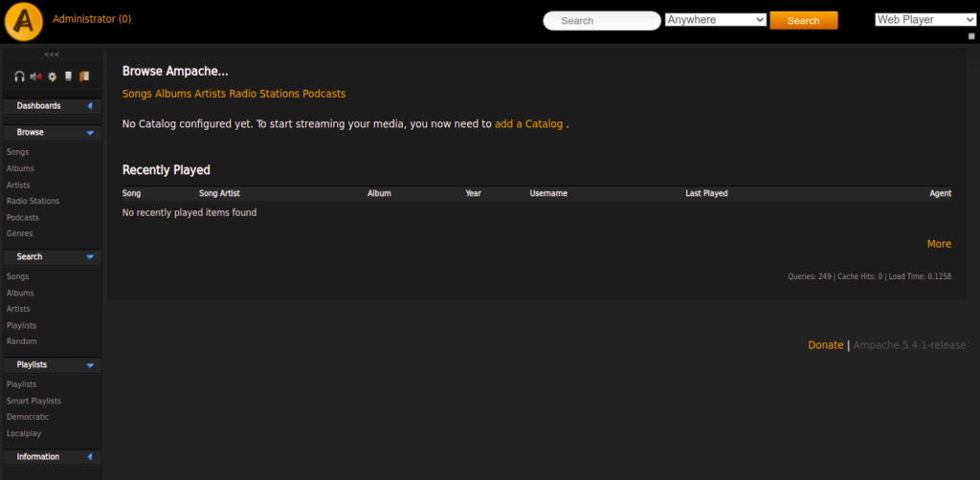Screen dimensions: 980x480
Task: Click the Year column header
Action: (473, 193)
